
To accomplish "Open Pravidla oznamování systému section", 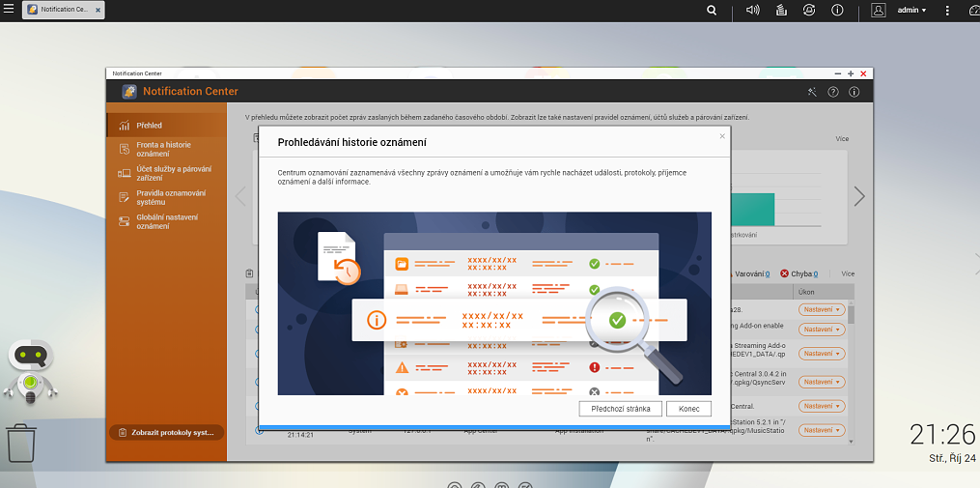I will tap(166, 198).
